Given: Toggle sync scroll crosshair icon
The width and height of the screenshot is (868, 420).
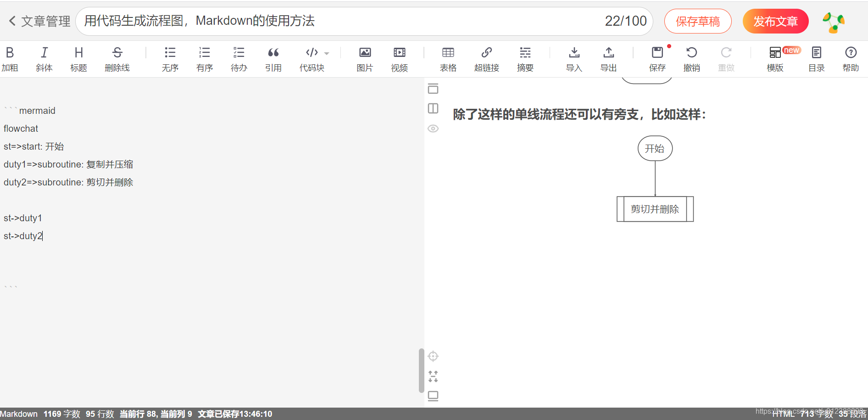Looking at the screenshot, I should [433, 356].
